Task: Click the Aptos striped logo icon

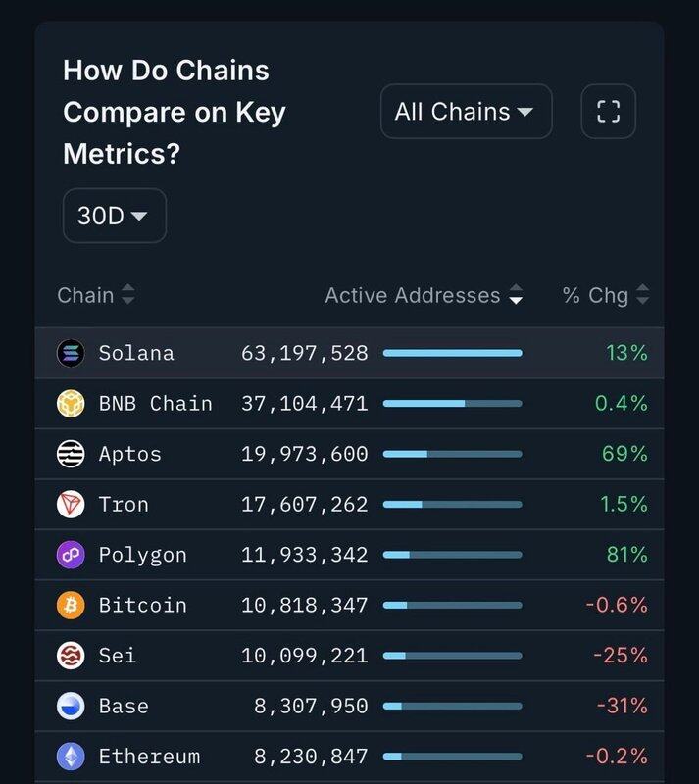Action: coord(71,454)
